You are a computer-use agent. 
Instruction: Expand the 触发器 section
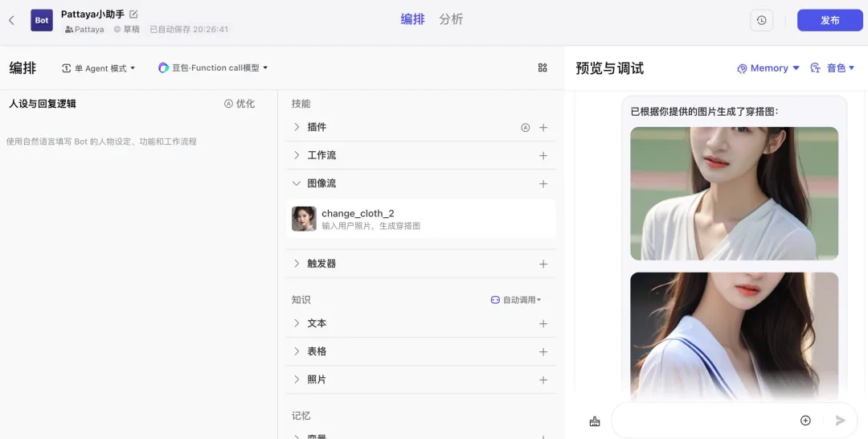(x=297, y=264)
